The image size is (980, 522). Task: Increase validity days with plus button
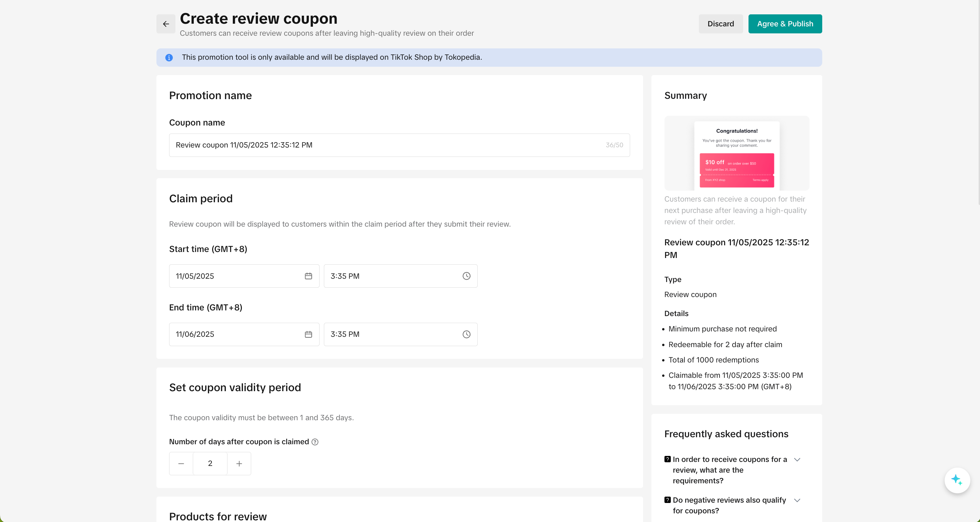(239, 464)
